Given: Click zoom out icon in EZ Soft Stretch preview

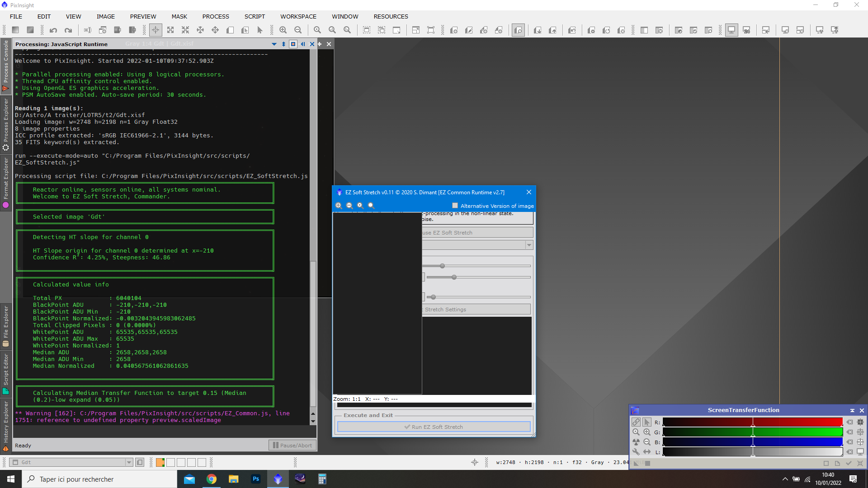Looking at the screenshot, I should 349,206.
